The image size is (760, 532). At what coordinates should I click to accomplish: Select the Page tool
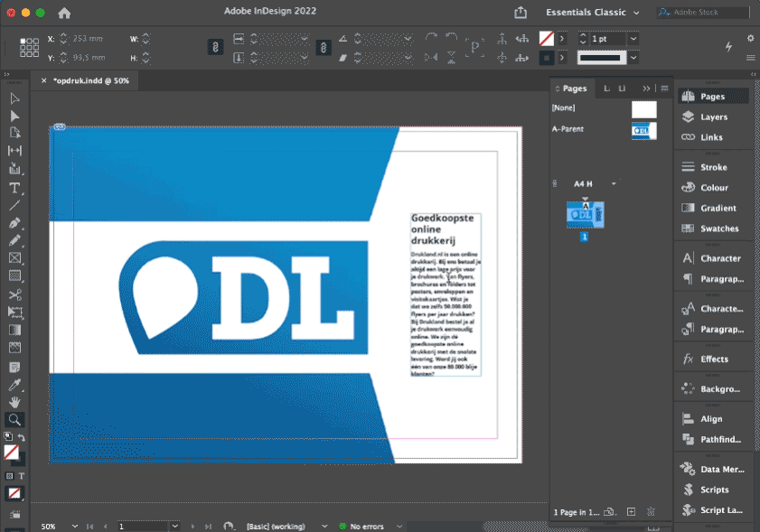point(14,133)
